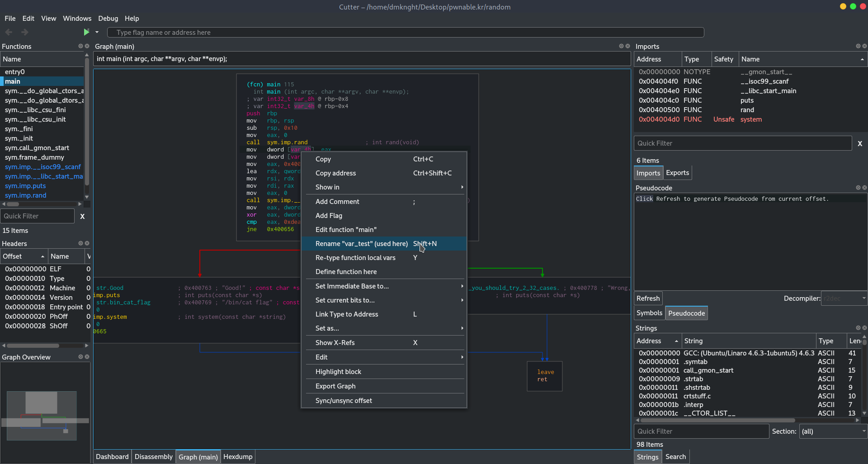Switch to the Symbols tab
The height and width of the screenshot is (464, 868).
coord(649,313)
